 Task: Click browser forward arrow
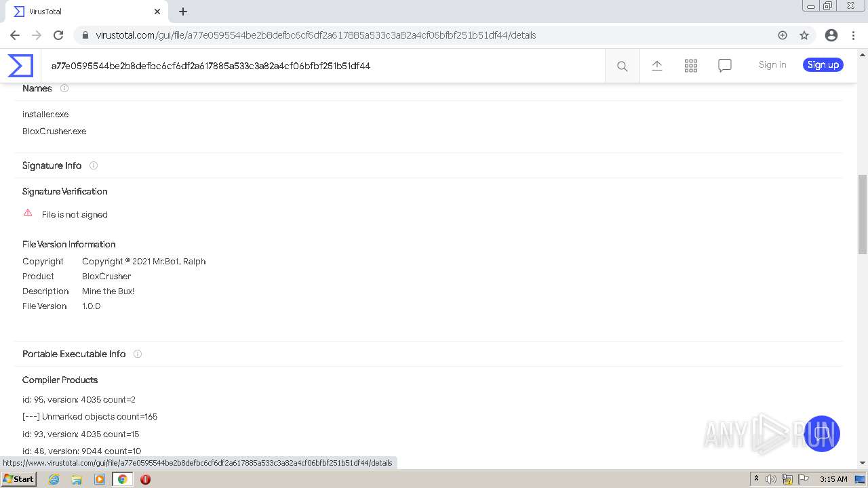click(x=37, y=35)
